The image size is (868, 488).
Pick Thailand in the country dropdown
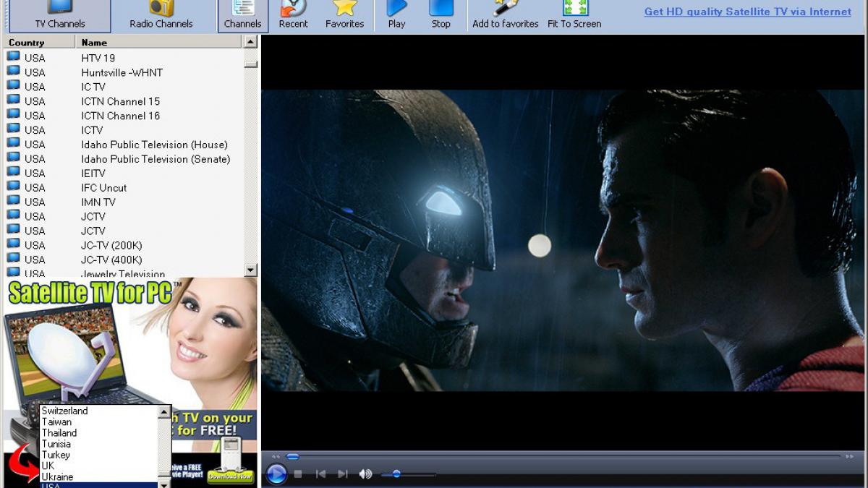[x=59, y=433]
